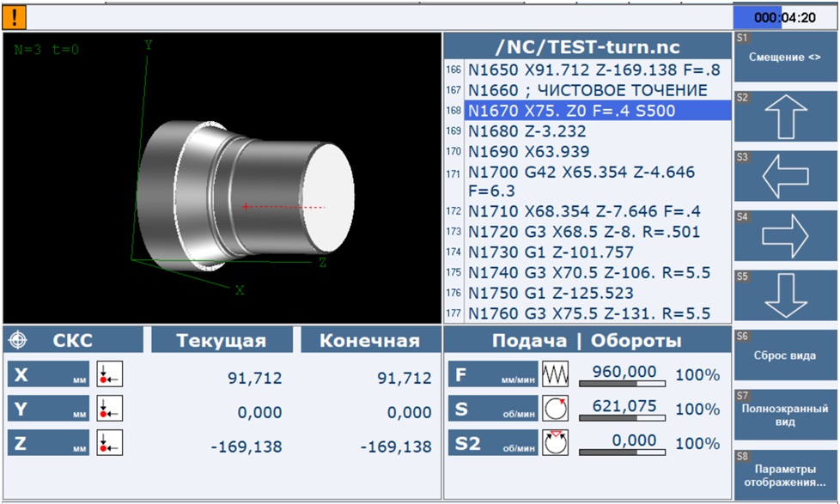
Task: Adjust the feed rate F override bar
Action: click(x=623, y=383)
